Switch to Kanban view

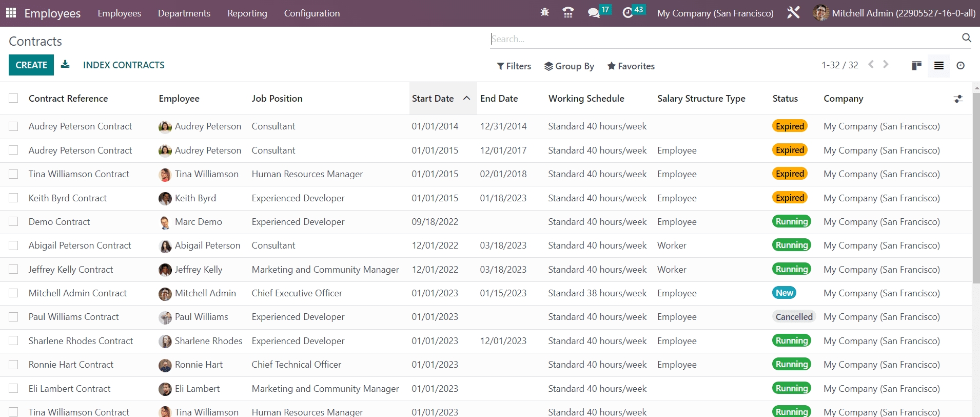(x=916, y=66)
